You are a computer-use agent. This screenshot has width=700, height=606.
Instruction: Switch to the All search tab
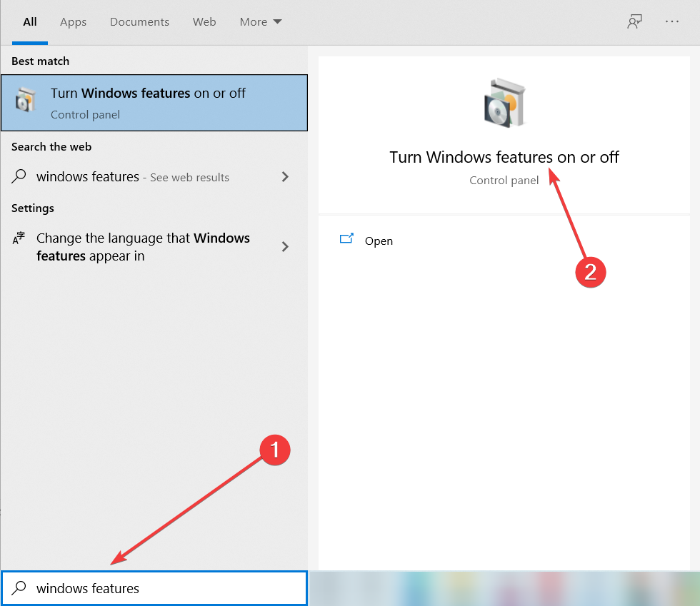tap(30, 22)
